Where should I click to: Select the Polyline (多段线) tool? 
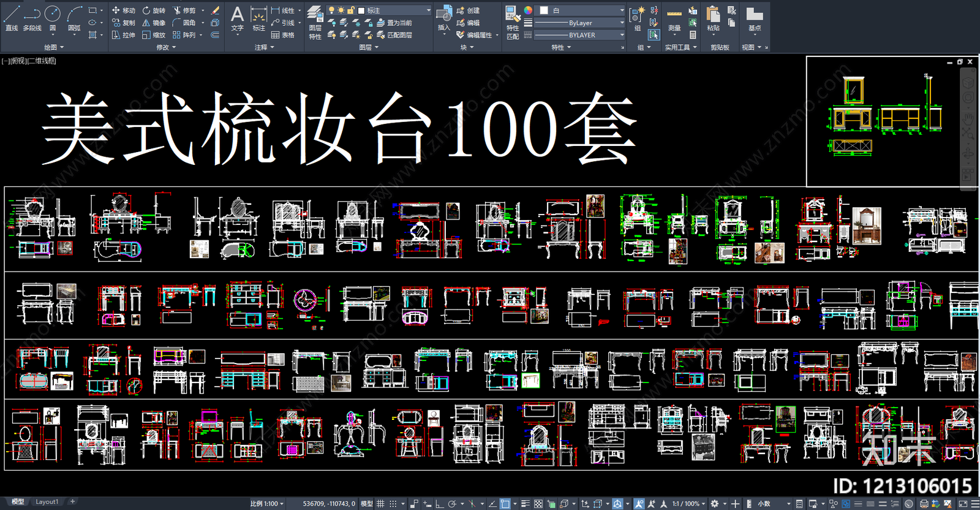[x=32, y=18]
